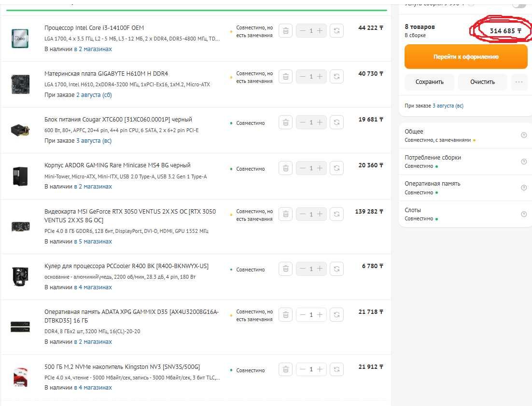The width and height of the screenshot is (532, 406).
Task: Click Перейти к оформлению button
Action: click(x=466, y=57)
